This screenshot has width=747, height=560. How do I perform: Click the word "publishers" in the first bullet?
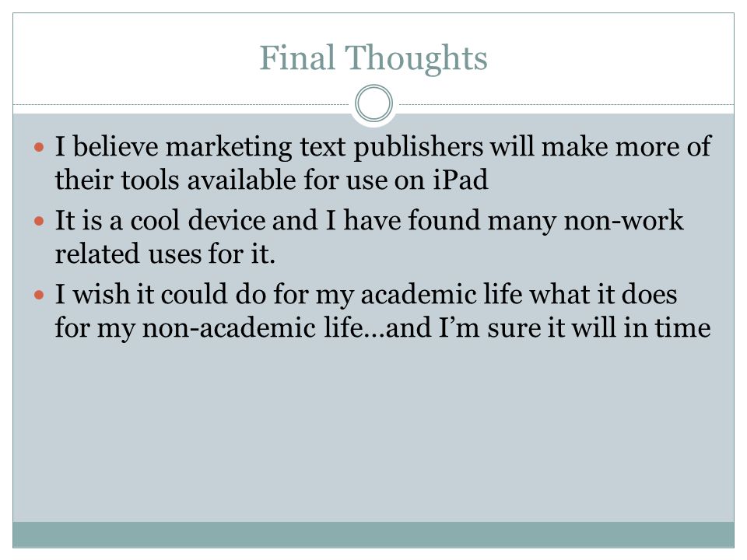(x=419, y=147)
